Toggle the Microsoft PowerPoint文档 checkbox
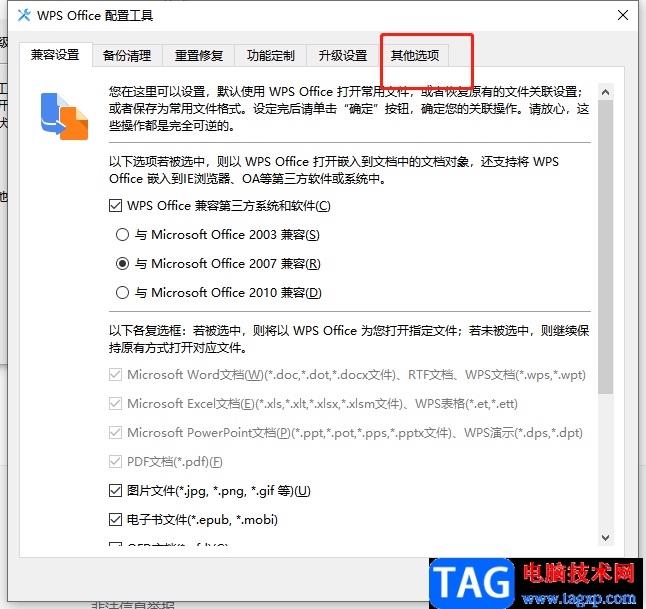The height and width of the screenshot is (609, 646). (115, 433)
